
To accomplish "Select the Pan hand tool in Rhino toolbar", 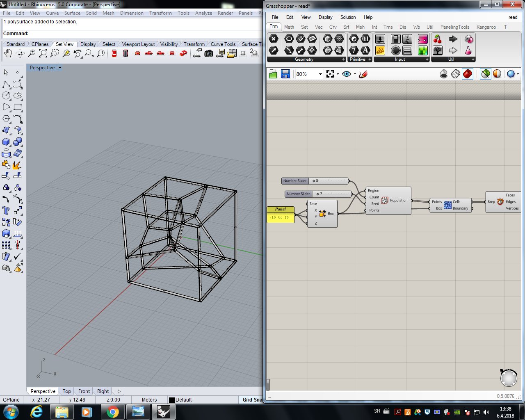I will 8,53.
